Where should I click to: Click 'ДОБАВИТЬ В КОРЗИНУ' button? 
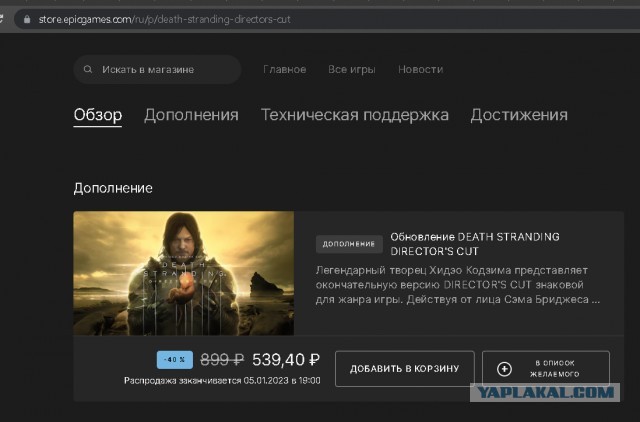coord(404,369)
